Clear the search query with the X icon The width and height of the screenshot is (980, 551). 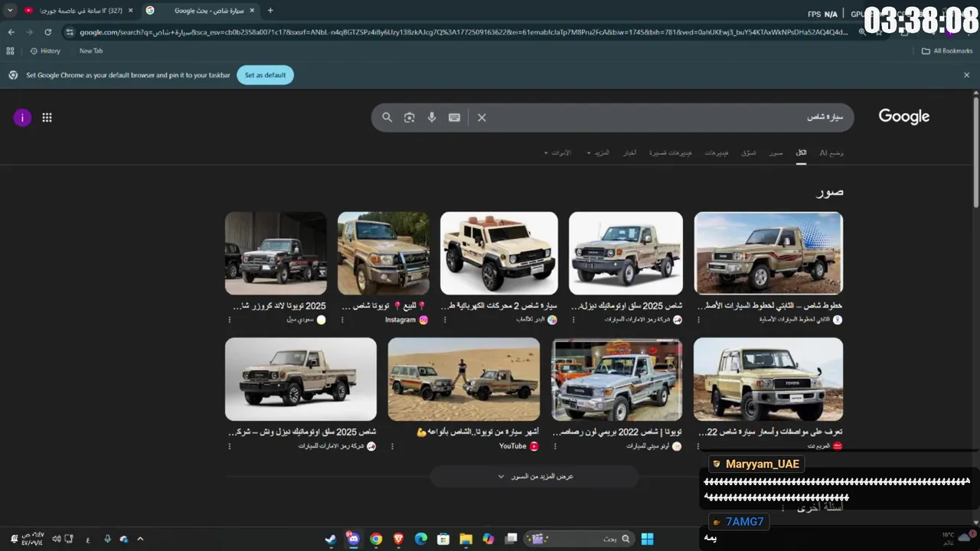click(x=482, y=117)
